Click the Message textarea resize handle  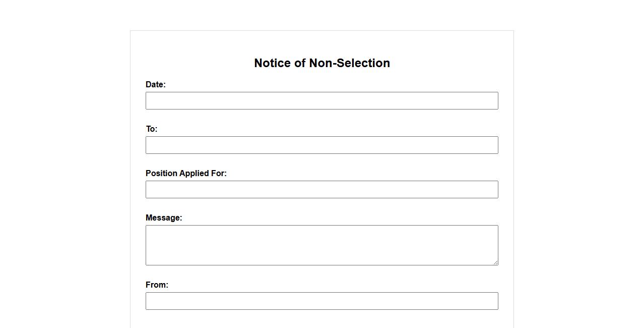point(495,262)
